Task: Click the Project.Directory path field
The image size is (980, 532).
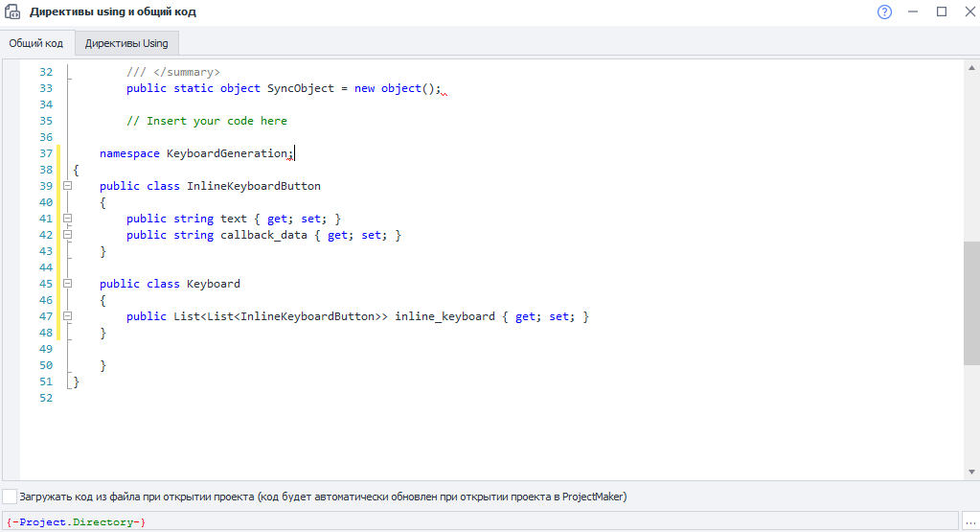Action: 480,521
